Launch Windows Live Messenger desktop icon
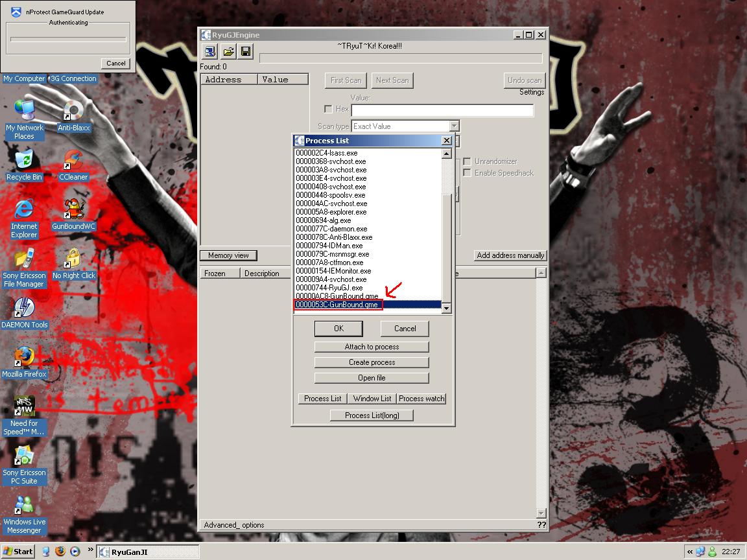The height and width of the screenshot is (560, 747). (x=24, y=514)
